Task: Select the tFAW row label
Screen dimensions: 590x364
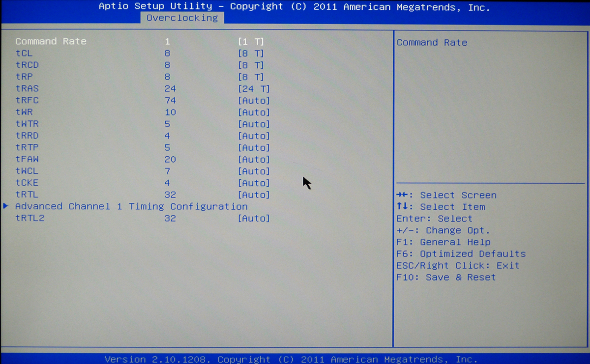Action: click(27, 159)
